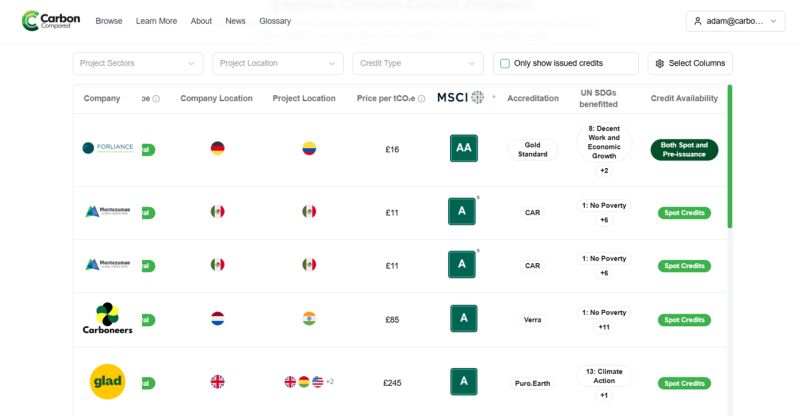Image resolution: width=800 pixels, height=416 pixels.
Task: Click USA flag in glad project locations
Action: 317,382
